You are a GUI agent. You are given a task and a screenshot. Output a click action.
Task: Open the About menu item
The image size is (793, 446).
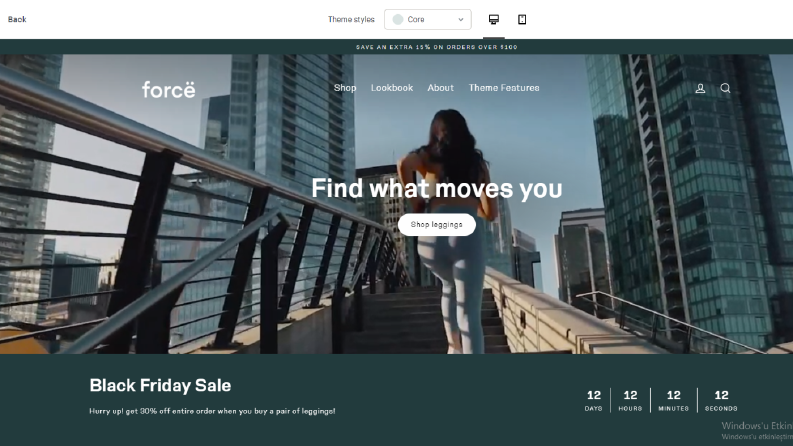pos(440,87)
